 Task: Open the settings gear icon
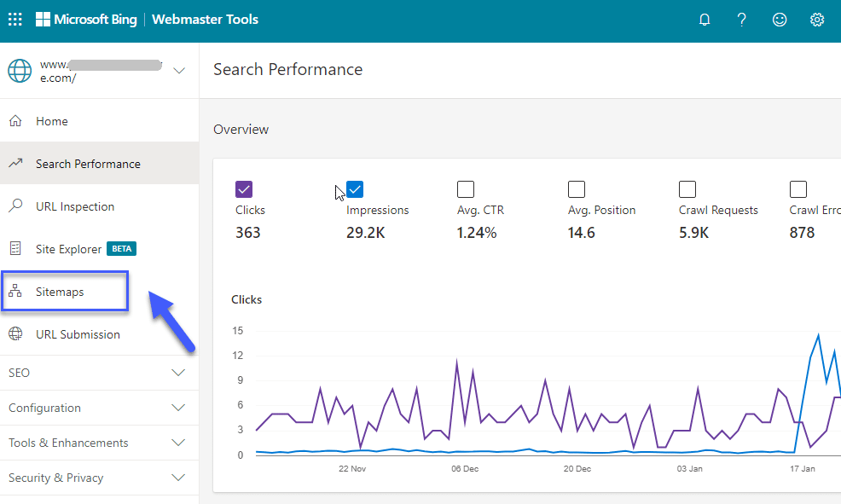pyautogui.click(x=817, y=20)
